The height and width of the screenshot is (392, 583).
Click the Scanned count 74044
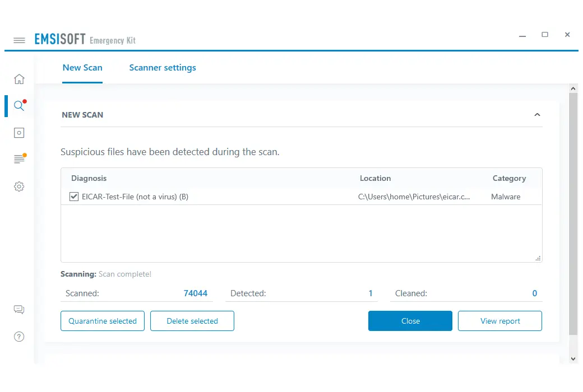click(x=196, y=293)
